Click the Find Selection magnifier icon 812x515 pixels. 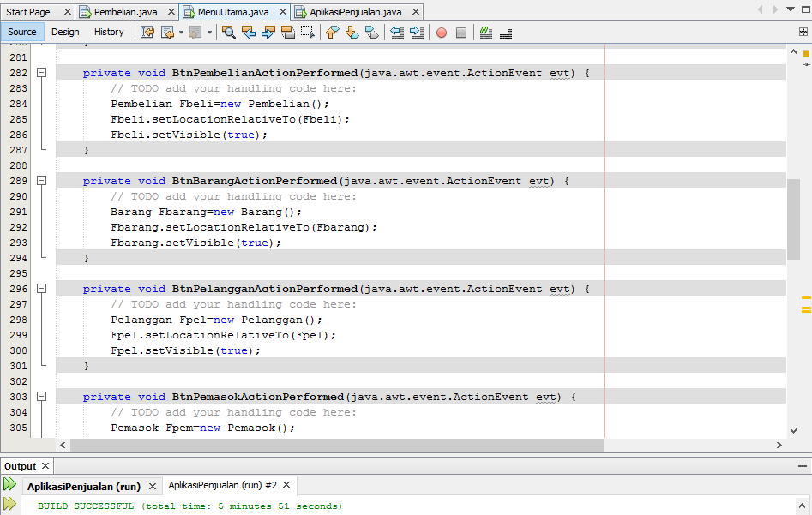(230, 32)
